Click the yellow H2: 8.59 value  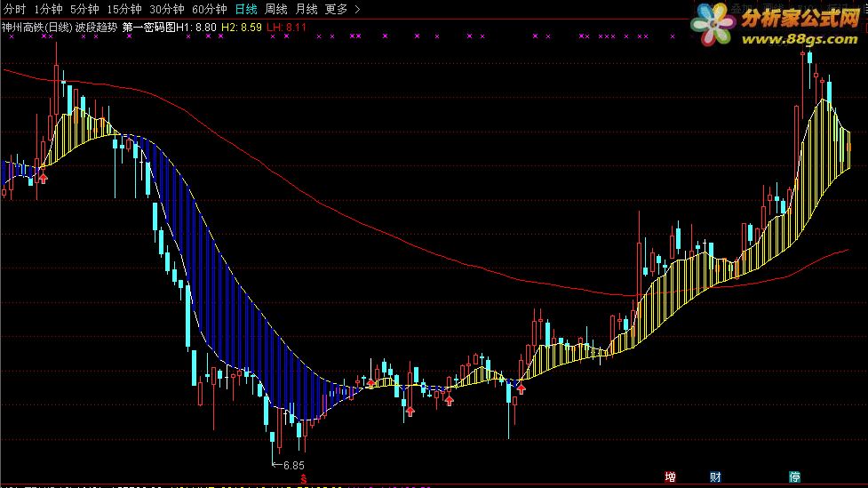click(x=242, y=28)
